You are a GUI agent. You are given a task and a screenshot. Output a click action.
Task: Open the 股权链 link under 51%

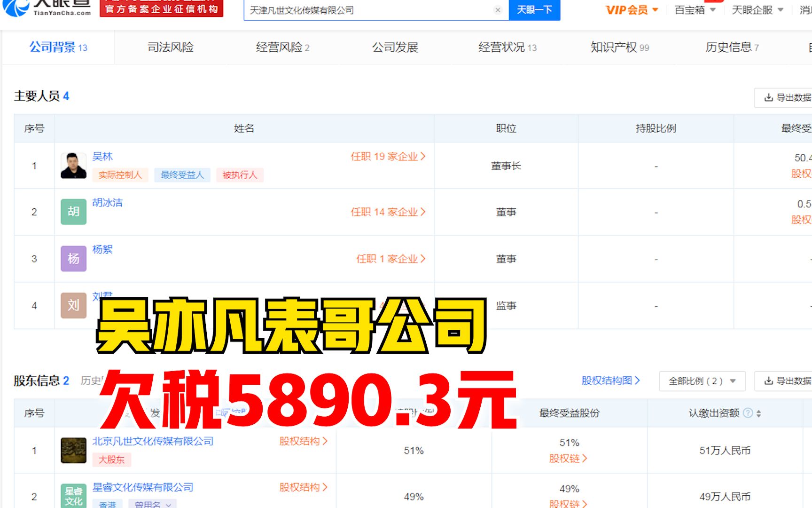click(568, 458)
